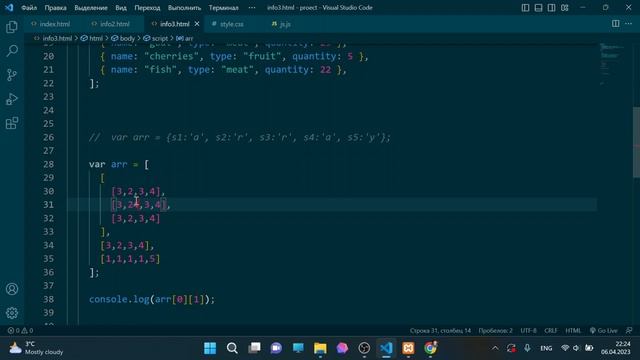
Task: Open the Вид menu
Action: click(121, 7)
